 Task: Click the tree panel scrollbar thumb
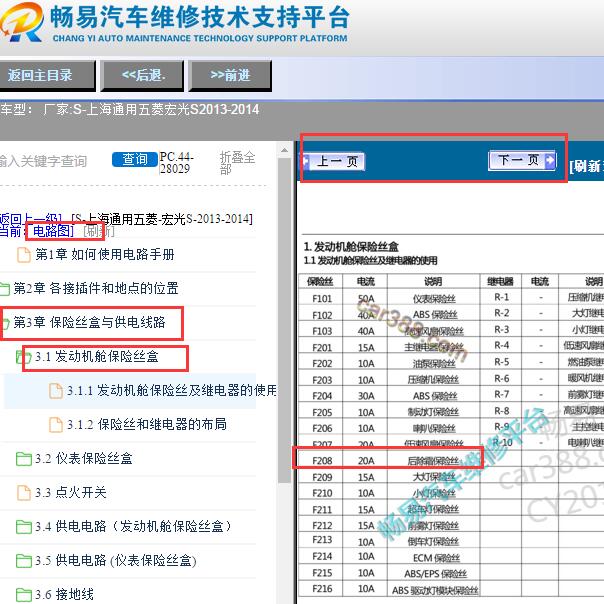tap(285, 320)
